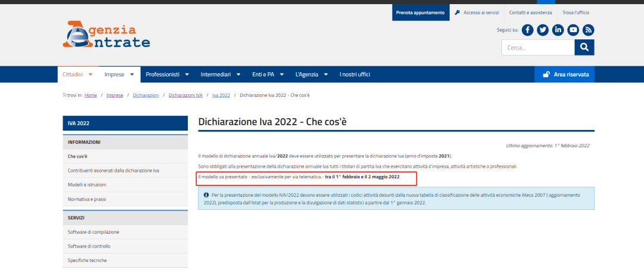The image size is (644, 272).
Task: Click the padlock icon in Area riservata
Action: [x=546, y=75]
